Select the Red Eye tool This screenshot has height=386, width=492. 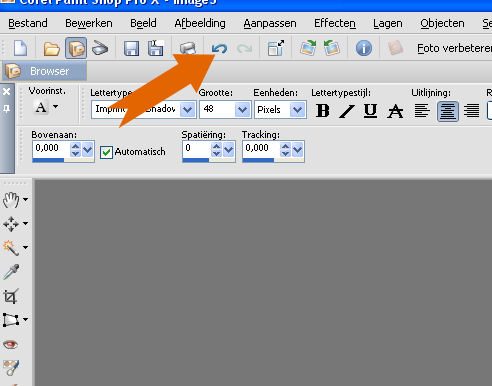[11, 344]
